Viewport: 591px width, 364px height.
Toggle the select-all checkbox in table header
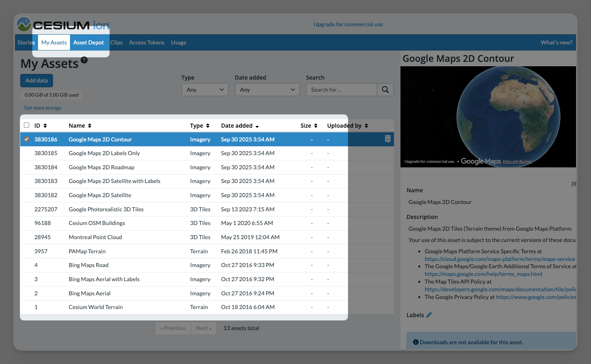(x=27, y=125)
